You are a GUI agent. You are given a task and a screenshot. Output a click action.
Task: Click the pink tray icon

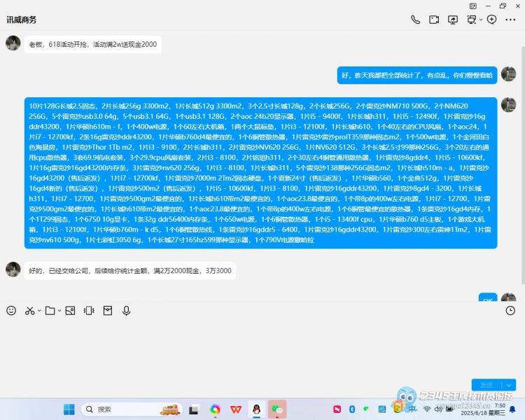point(337,409)
